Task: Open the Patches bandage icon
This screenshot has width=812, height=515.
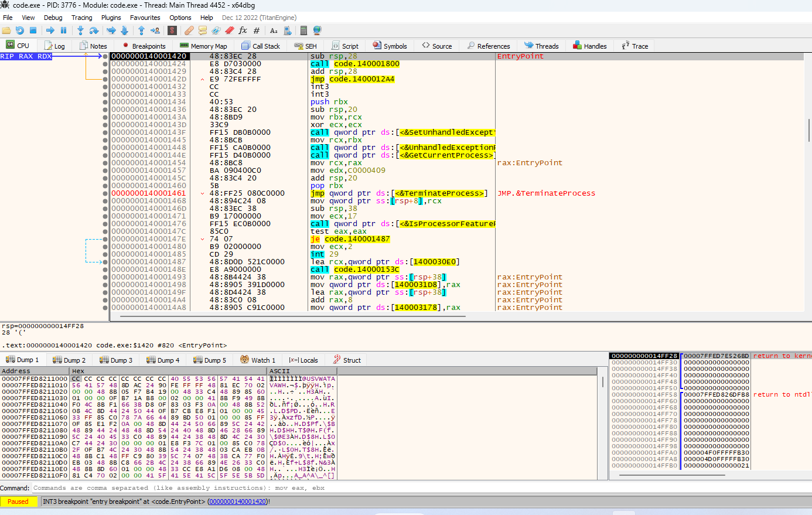Action: click(189, 30)
